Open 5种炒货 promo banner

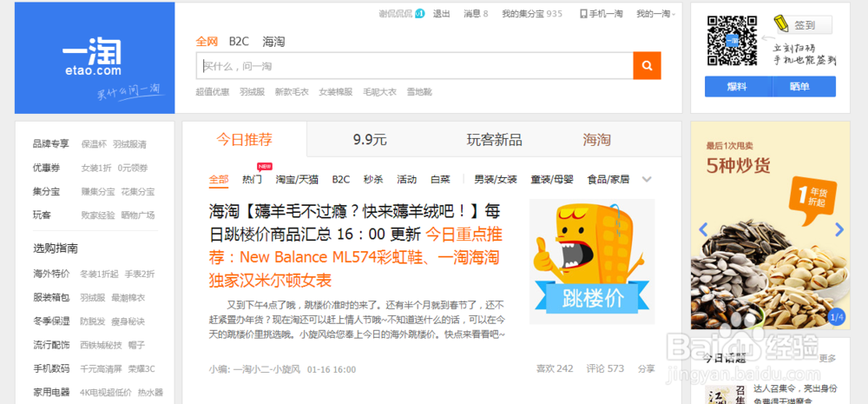click(x=770, y=226)
